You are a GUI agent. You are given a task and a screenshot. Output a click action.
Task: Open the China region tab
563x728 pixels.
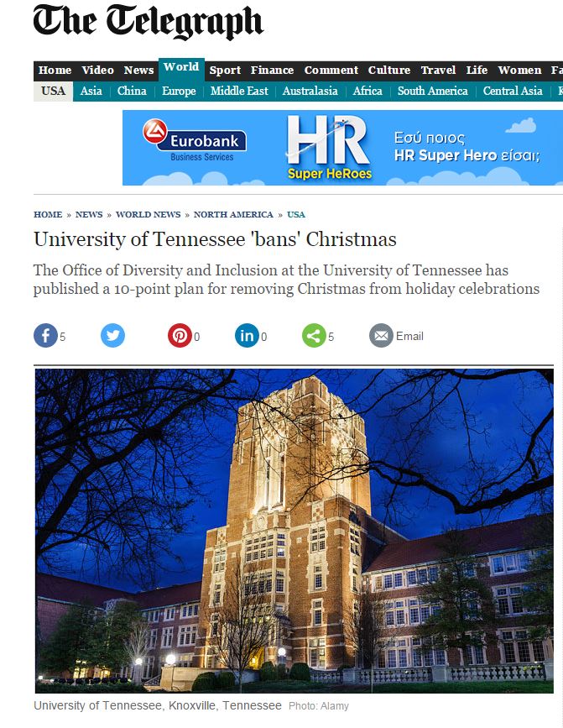coord(132,91)
